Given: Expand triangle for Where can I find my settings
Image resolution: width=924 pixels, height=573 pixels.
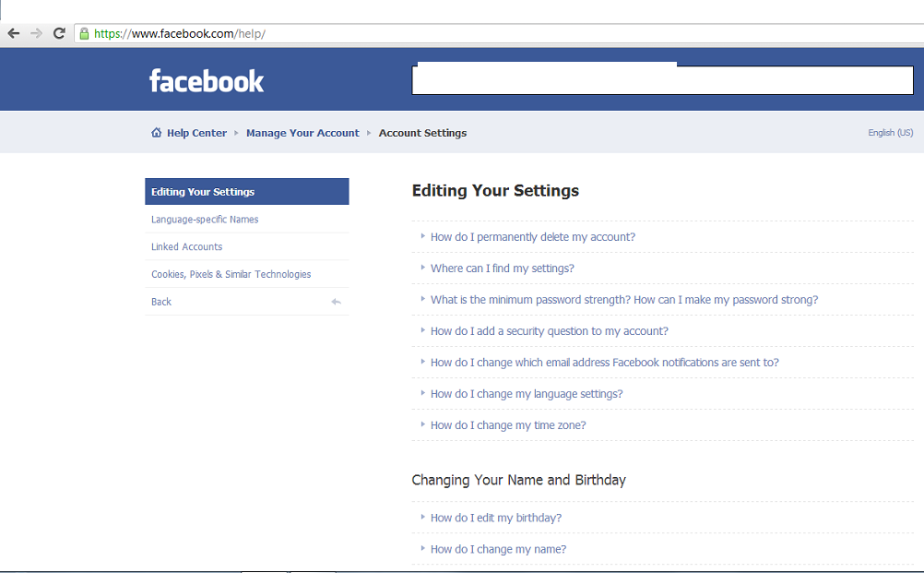Looking at the screenshot, I should (422, 267).
